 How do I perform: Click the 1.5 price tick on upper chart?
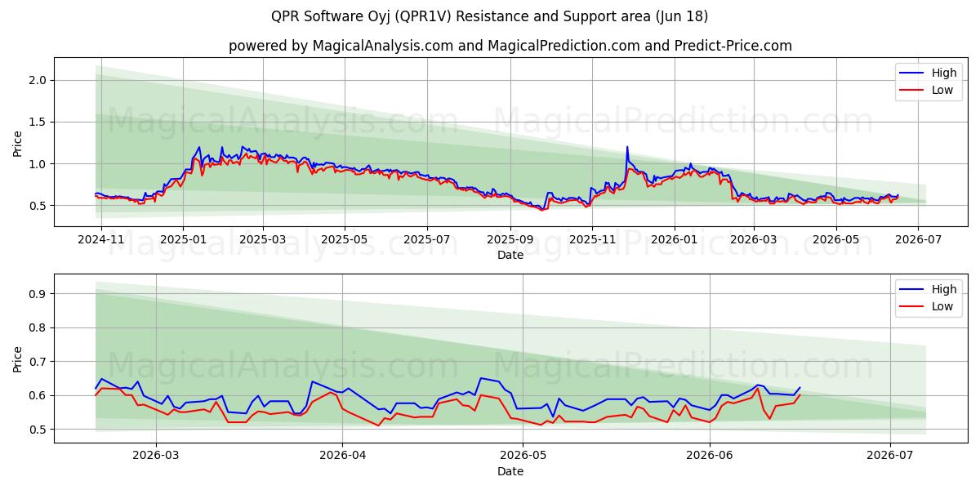(39, 122)
